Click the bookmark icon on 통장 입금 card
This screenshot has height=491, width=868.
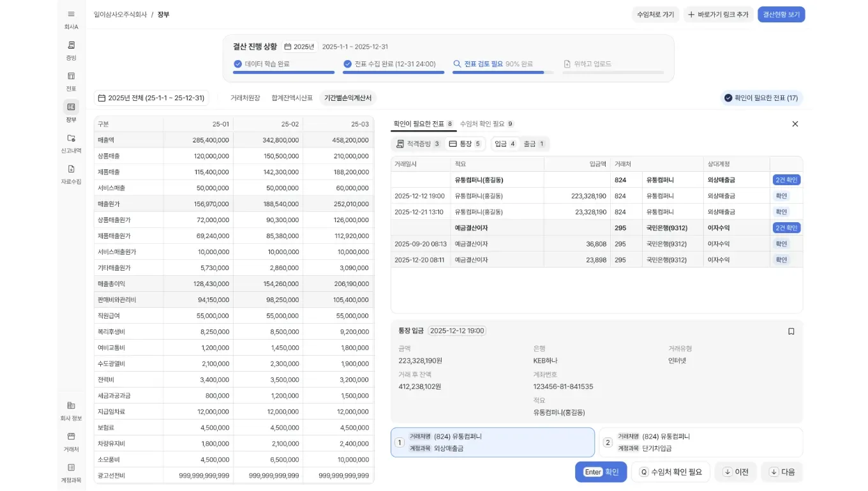point(791,331)
